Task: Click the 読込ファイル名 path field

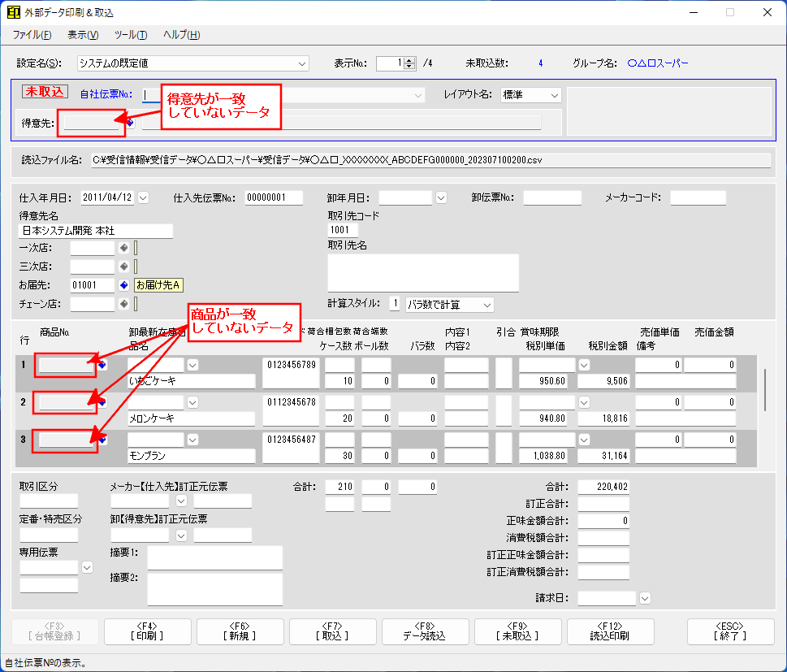Action: [x=430, y=161]
